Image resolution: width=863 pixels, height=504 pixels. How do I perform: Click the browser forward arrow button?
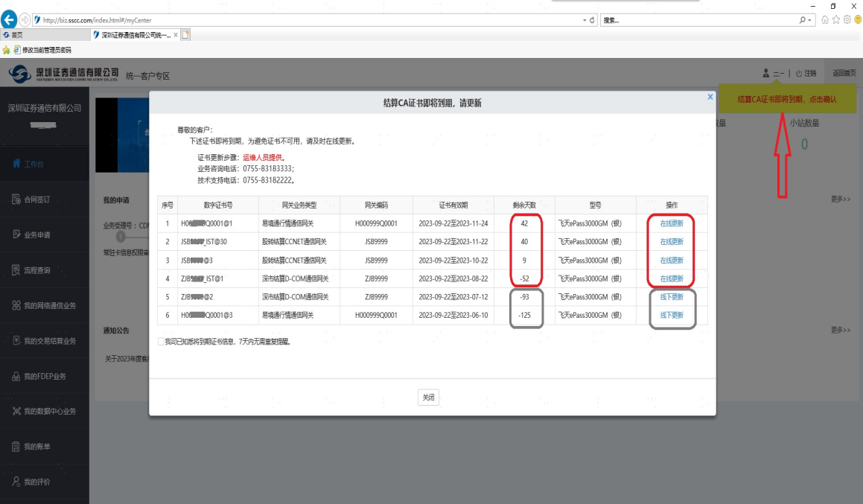tap(25, 20)
